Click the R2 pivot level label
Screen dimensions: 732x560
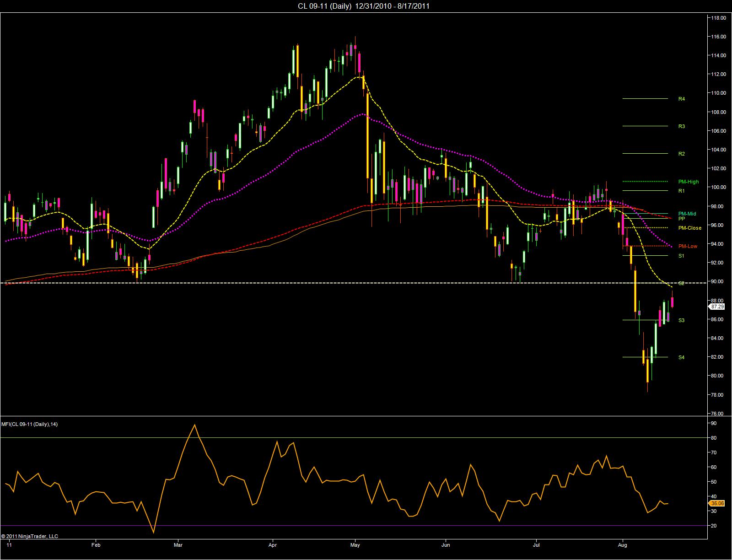click(x=681, y=154)
